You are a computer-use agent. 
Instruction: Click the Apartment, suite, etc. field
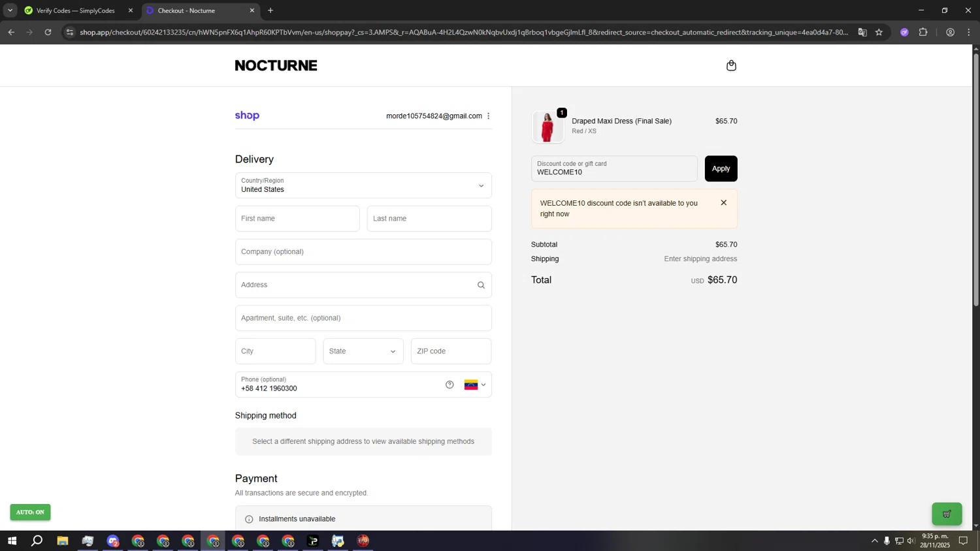pyautogui.click(x=363, y=318)
